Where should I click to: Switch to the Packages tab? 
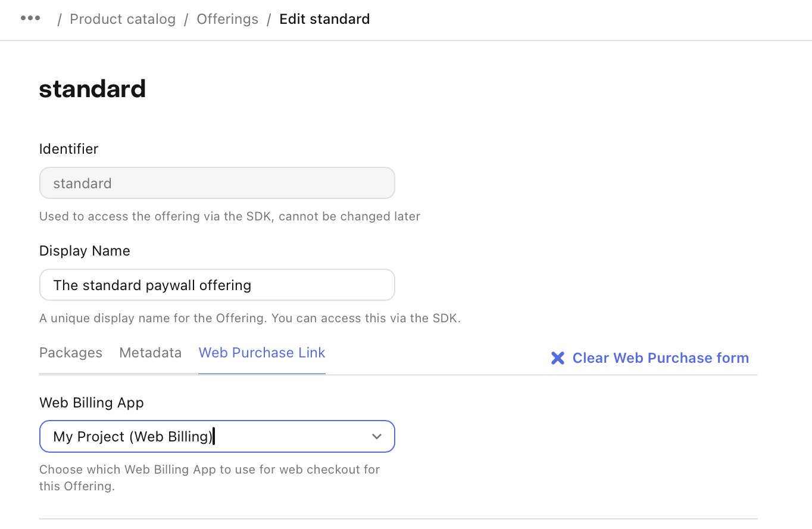[x=71, y=353]
